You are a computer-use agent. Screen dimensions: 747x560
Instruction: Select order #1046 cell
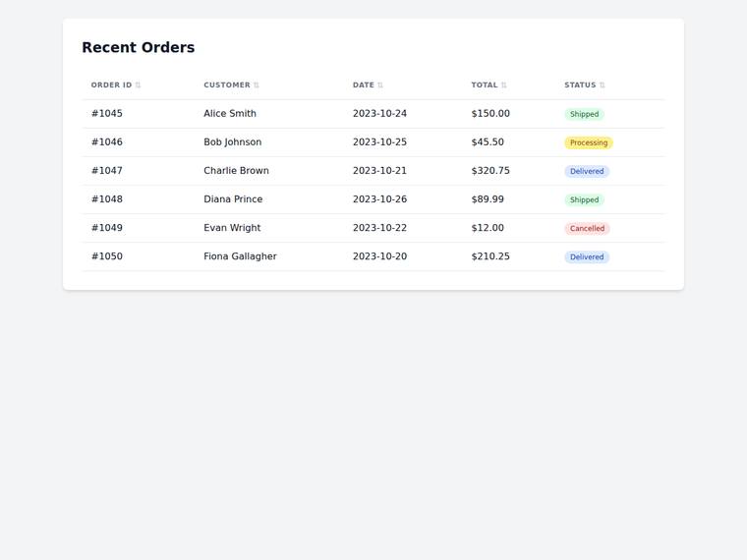107,142
